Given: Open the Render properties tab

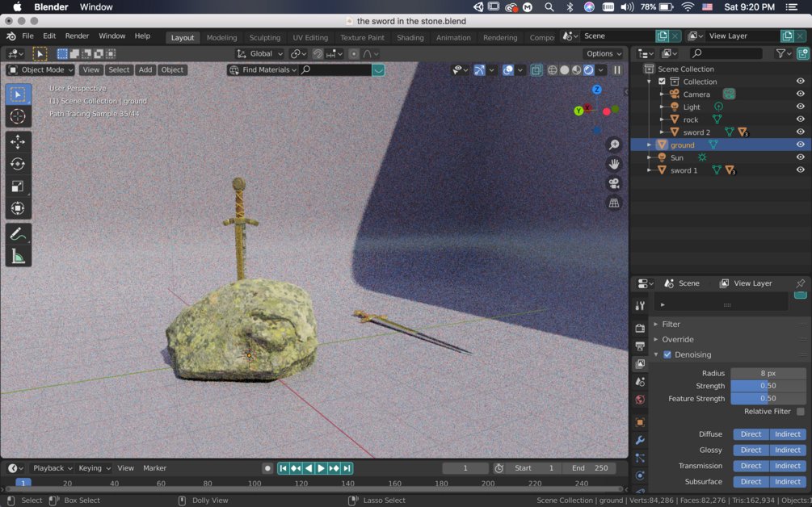Looking at the screenshot, I should click(x=640, y=328).
